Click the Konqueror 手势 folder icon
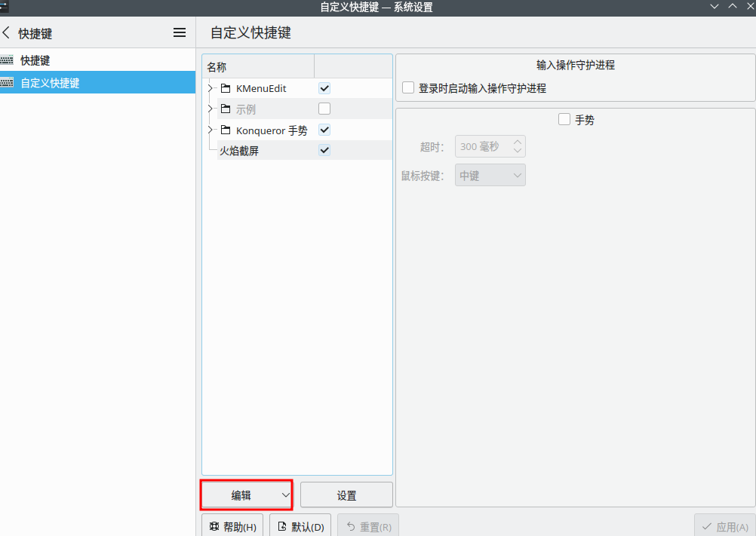The image size is (756, 536). [x=226, y=130]
